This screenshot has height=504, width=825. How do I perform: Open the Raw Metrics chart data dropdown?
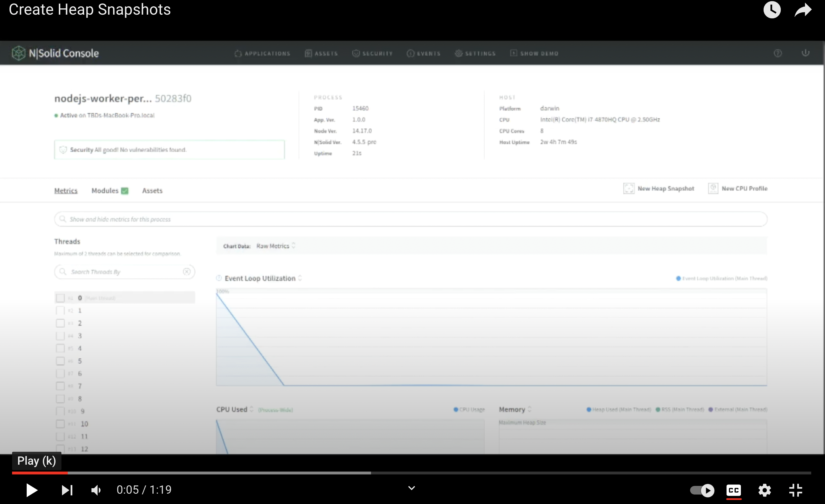coord(276,246)
